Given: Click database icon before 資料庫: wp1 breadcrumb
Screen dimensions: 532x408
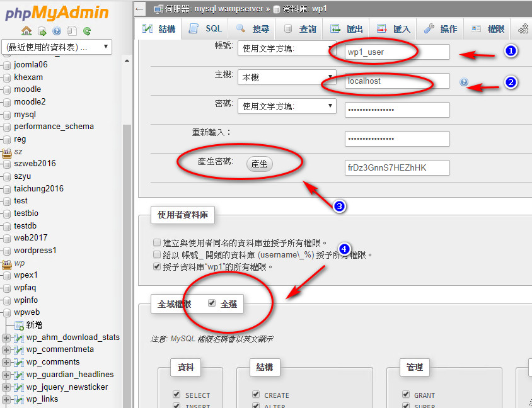Looking at the screenshot, I should (x=277, y=9).
